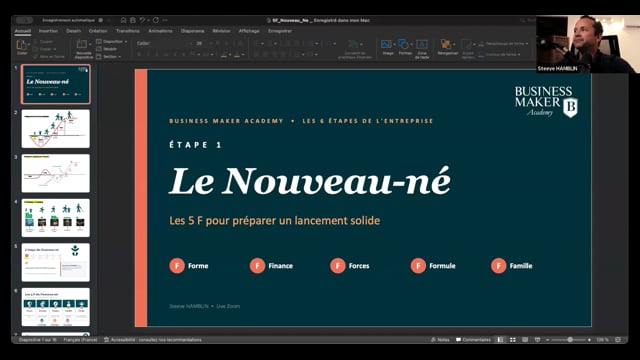Click the Le Nouveau-né title text

pyautogui.click(x=310, y=180)
